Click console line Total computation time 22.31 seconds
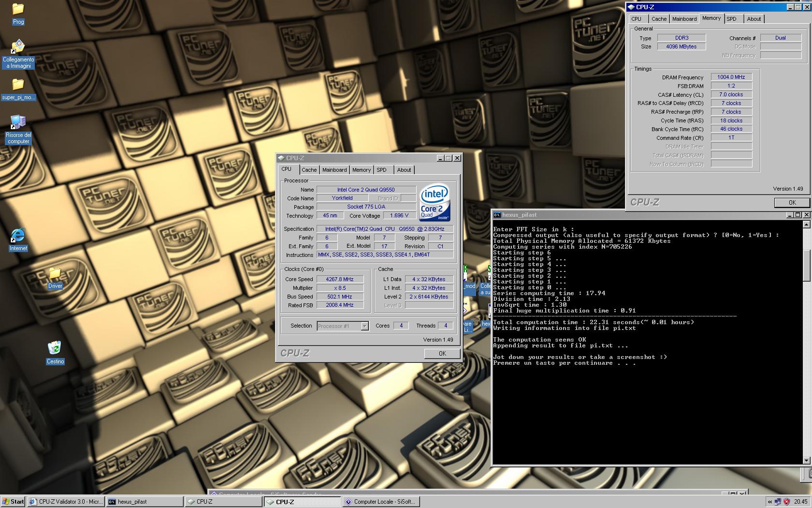Image resolution: width=812 pixels, height=508 pixels. (x=594, y=322)
